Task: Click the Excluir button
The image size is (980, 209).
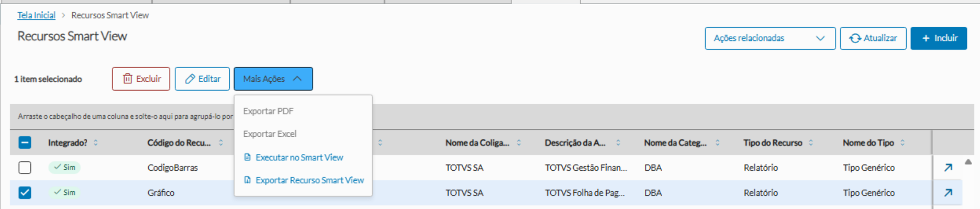Action: pos(141,79)
